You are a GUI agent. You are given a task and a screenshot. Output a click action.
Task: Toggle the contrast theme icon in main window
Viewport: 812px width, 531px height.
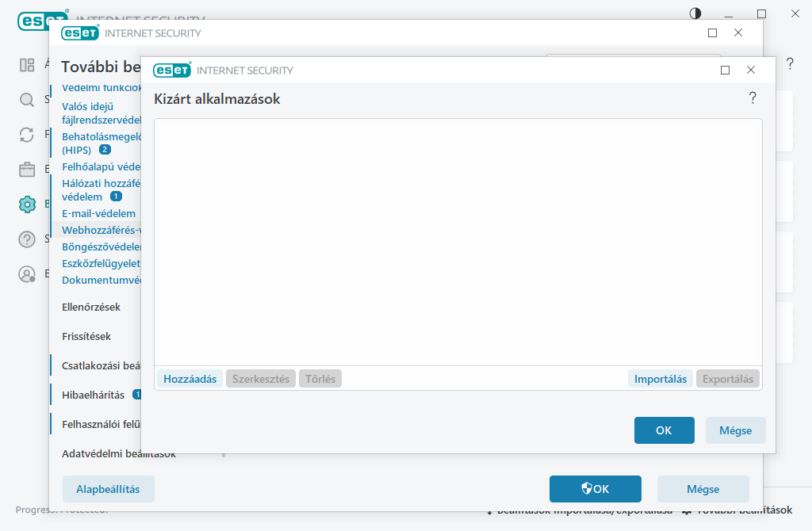tap(695, 13)
